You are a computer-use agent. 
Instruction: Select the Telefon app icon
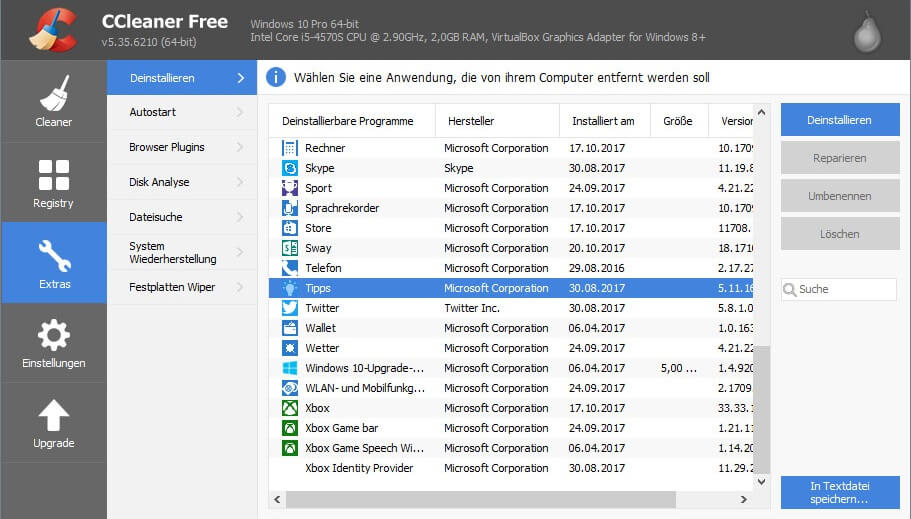coord(289,268)
